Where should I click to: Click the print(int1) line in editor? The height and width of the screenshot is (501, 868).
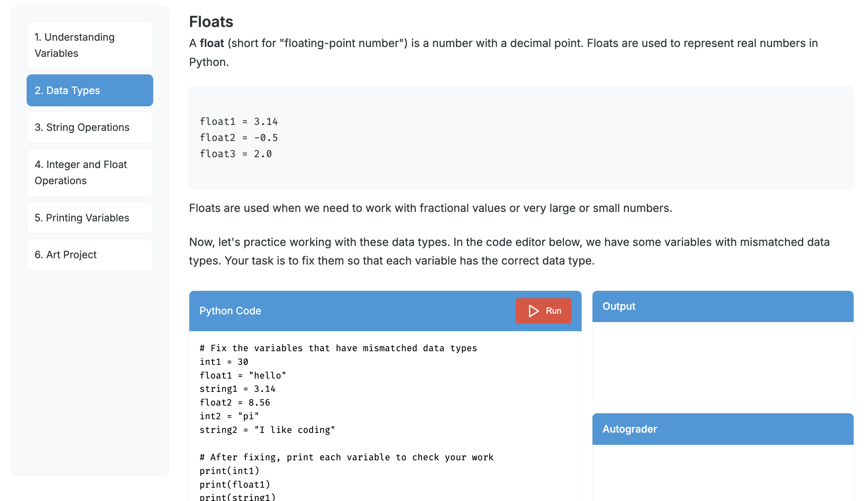click(x=230, y=470)
